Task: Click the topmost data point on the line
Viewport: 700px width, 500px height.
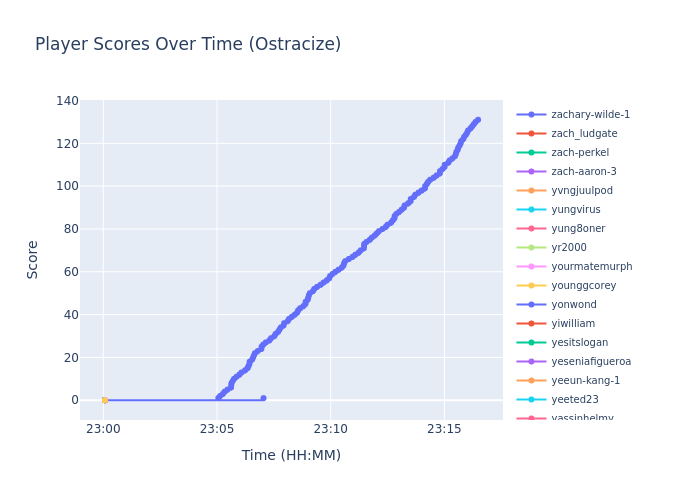Action: [x=477, y=120]
